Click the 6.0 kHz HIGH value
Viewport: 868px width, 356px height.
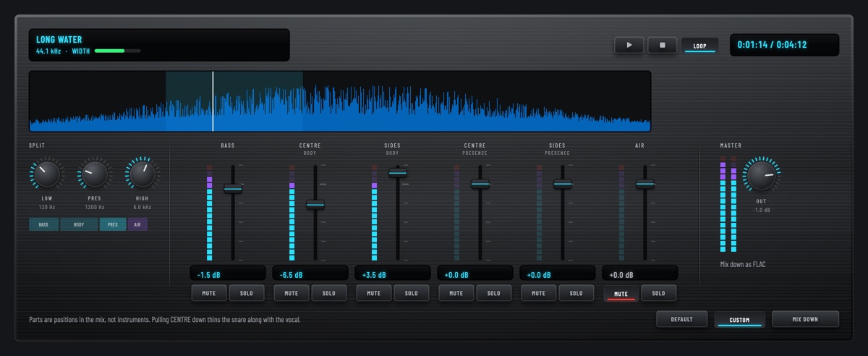(x=142, y=207)
